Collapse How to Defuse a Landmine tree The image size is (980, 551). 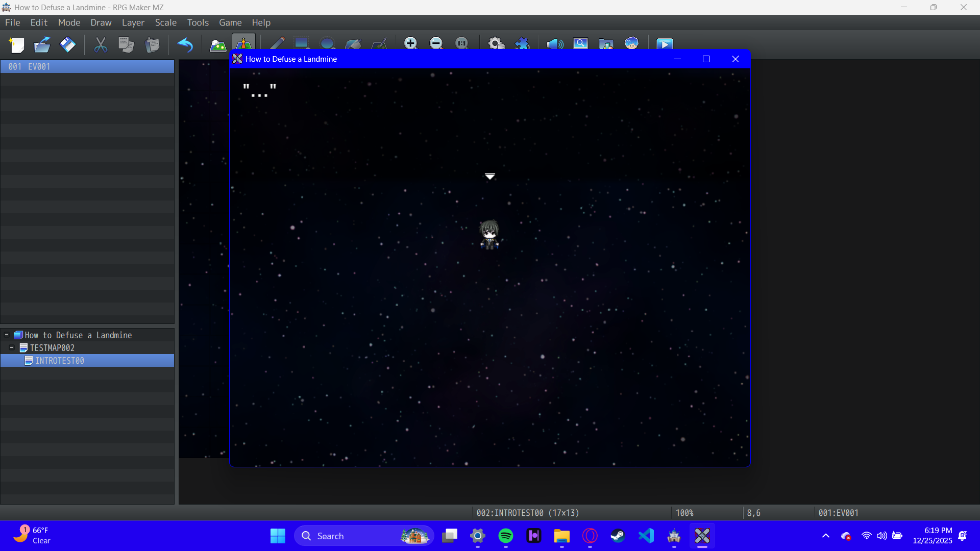point(7,335)
